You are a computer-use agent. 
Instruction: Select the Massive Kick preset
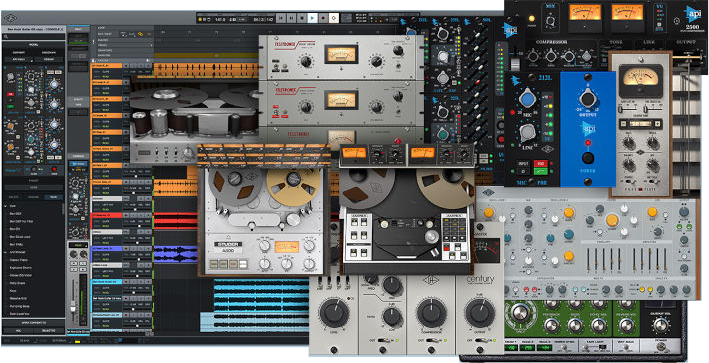[x=18, y=299]
